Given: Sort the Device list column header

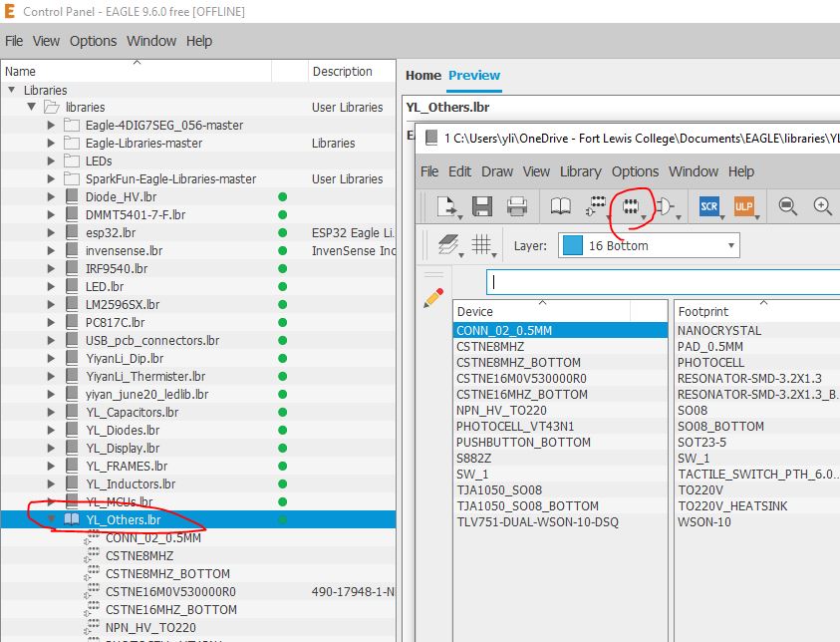Looking at the screenshot, I should (542, 311).
